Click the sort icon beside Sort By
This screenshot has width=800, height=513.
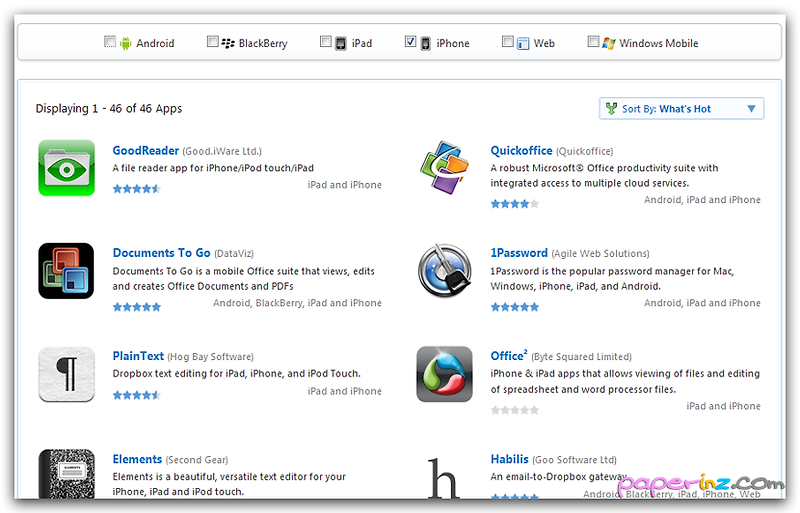point(611,108)
